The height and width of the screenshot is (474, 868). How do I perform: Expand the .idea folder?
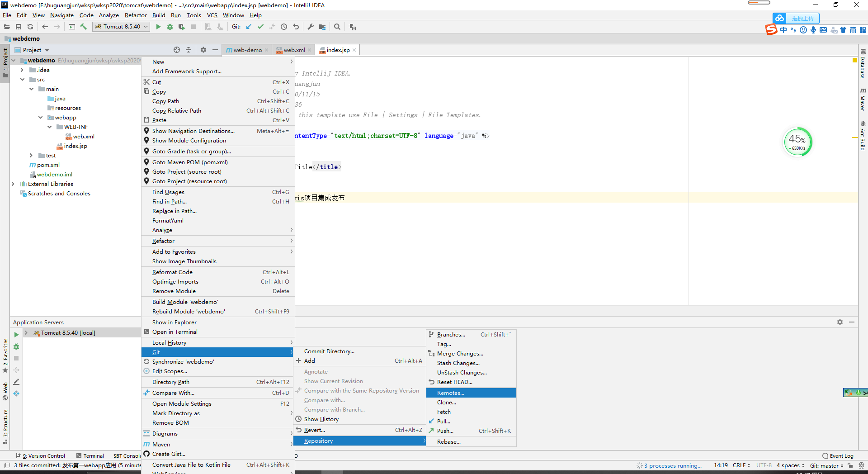tap(22, 70)
